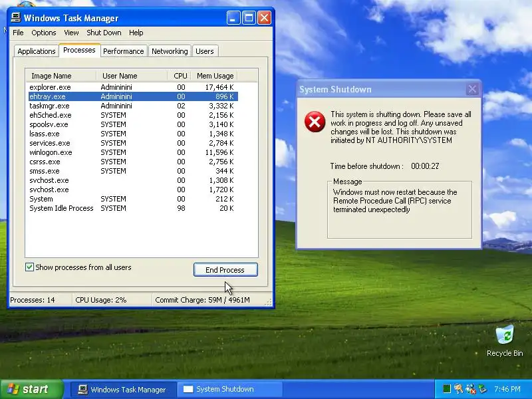Click the RPC service terminated message text

pyautogui.click(x=395, y=201)
